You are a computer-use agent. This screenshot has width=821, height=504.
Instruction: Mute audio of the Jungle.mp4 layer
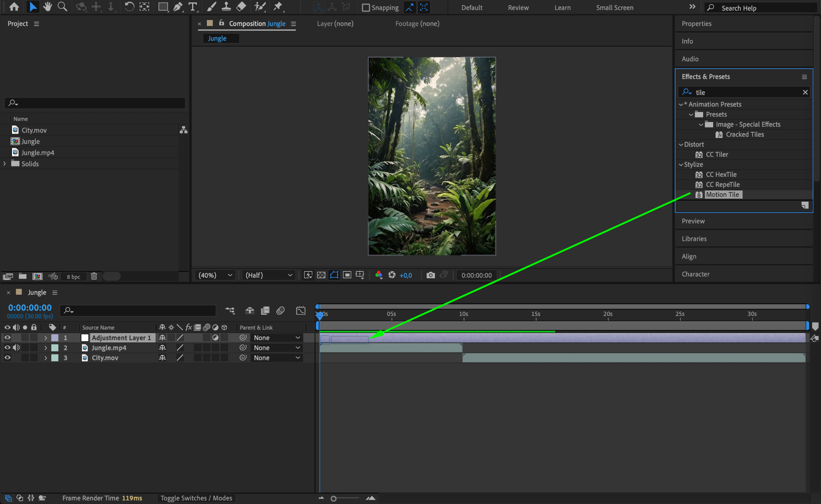pos(16,348)
